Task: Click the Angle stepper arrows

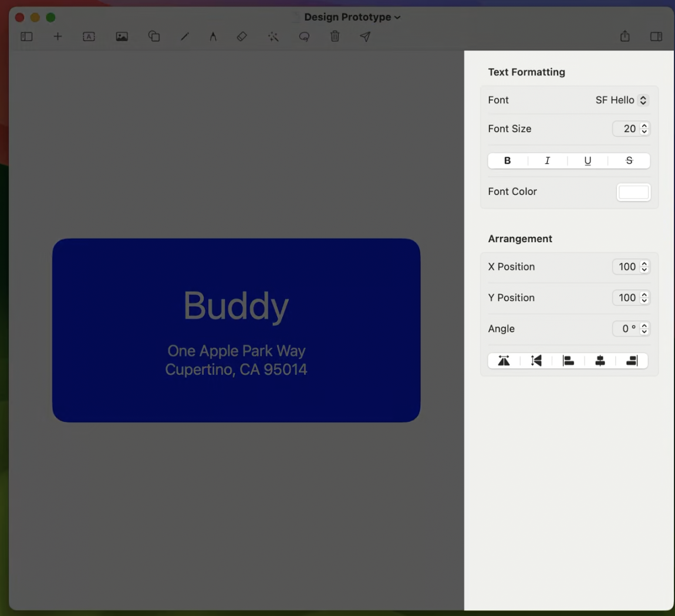Action: pyautogui.click(x=644, y=329)
